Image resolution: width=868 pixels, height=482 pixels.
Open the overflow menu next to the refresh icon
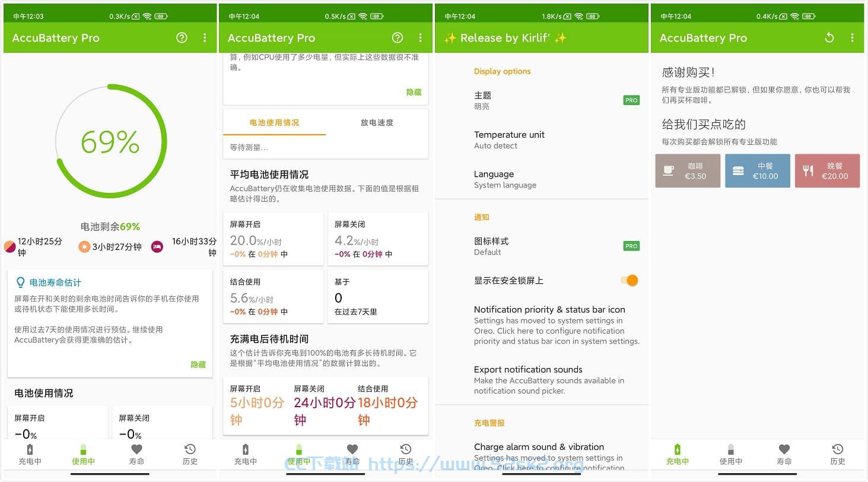coord(852,38)
